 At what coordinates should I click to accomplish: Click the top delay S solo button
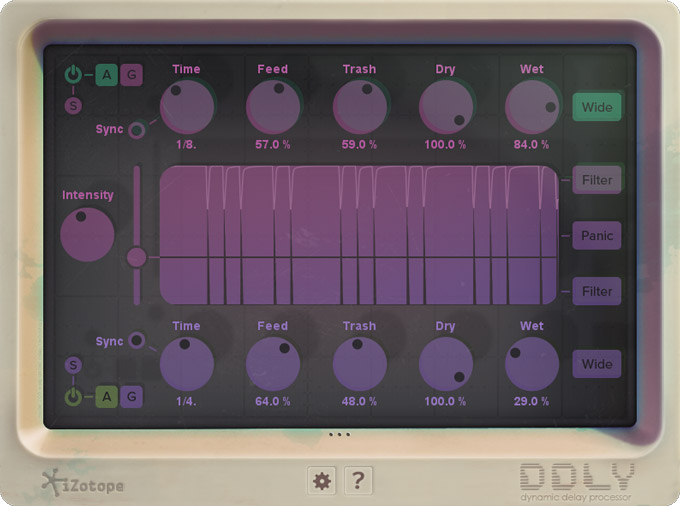73,105
